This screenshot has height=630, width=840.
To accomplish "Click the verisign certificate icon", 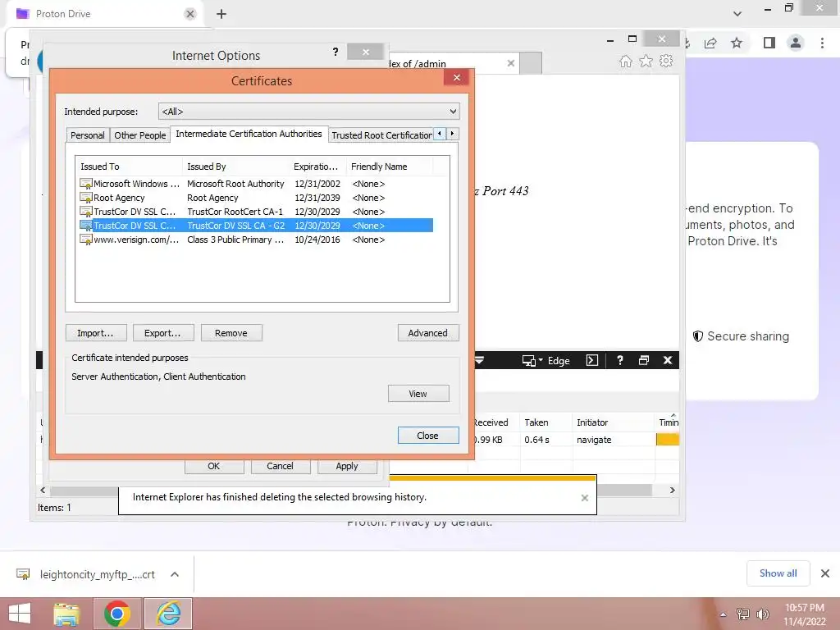I will pos(85,240).
